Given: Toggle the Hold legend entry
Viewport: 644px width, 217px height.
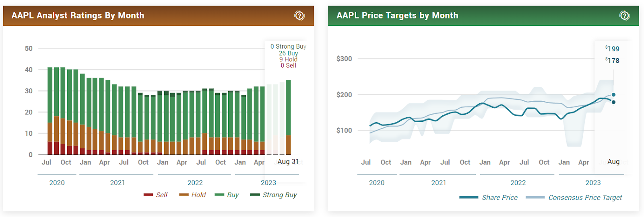Looking at the screenshot, I should 192,195.
